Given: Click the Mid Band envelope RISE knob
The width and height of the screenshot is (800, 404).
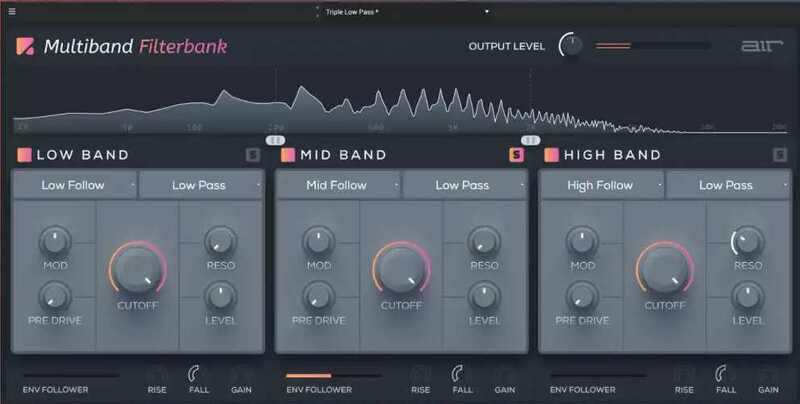Looking at the screenshot, I should (420, 374).
